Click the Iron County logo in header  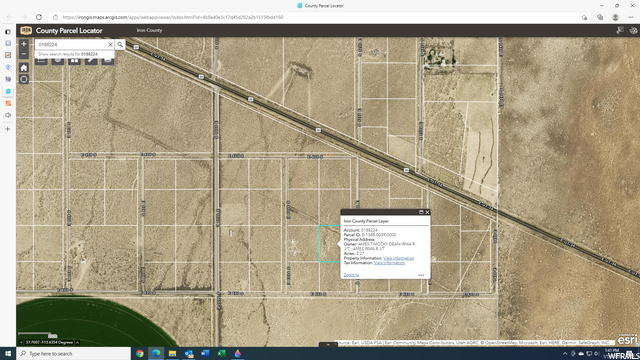pos(26,30)
